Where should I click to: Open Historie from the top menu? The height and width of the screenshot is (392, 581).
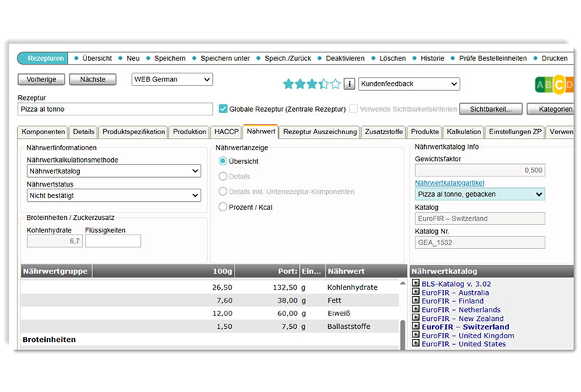click(x=432, y=58)
